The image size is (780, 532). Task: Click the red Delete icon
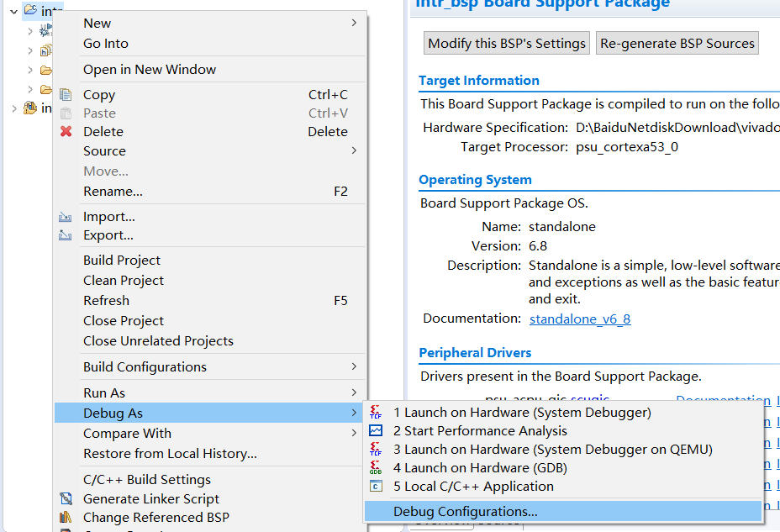click(x=66, y=132)
